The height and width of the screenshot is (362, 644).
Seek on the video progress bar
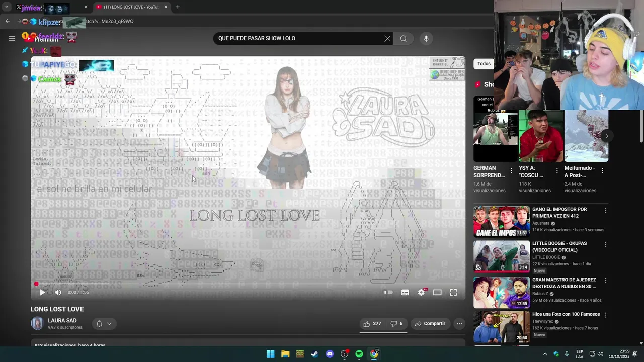(x=248, y=284)
